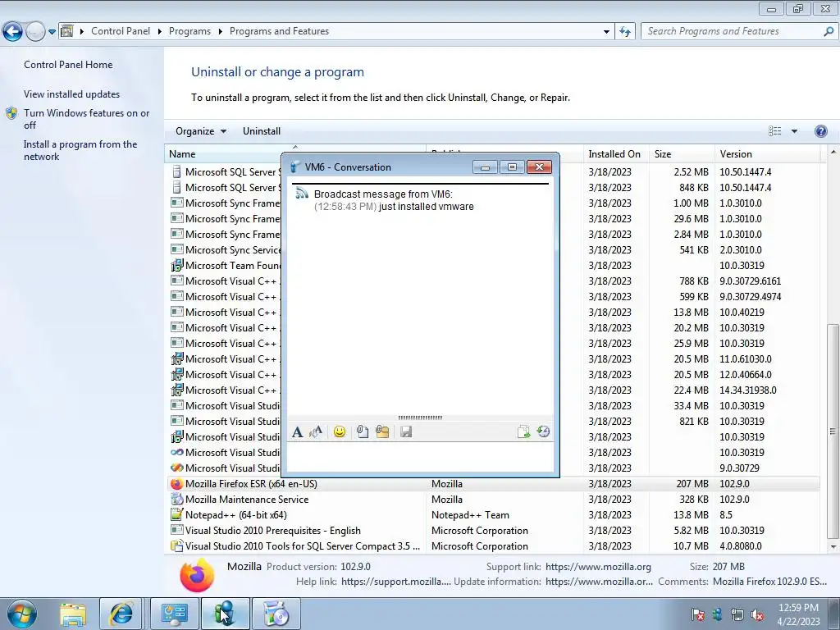Click the change view icon

[774, 131]
